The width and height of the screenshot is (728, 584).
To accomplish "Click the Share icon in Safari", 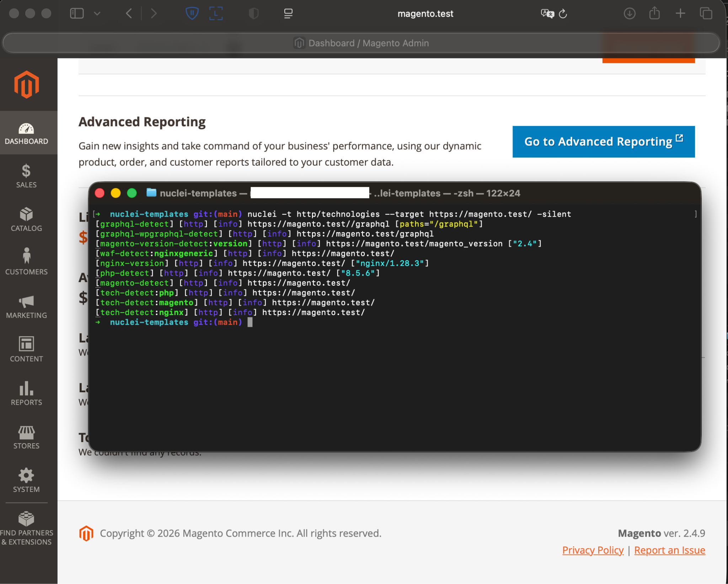I will [x=654, y=14].
